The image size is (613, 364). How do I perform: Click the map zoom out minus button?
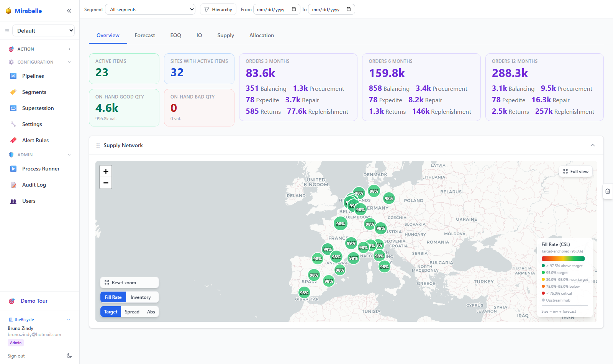106,183
